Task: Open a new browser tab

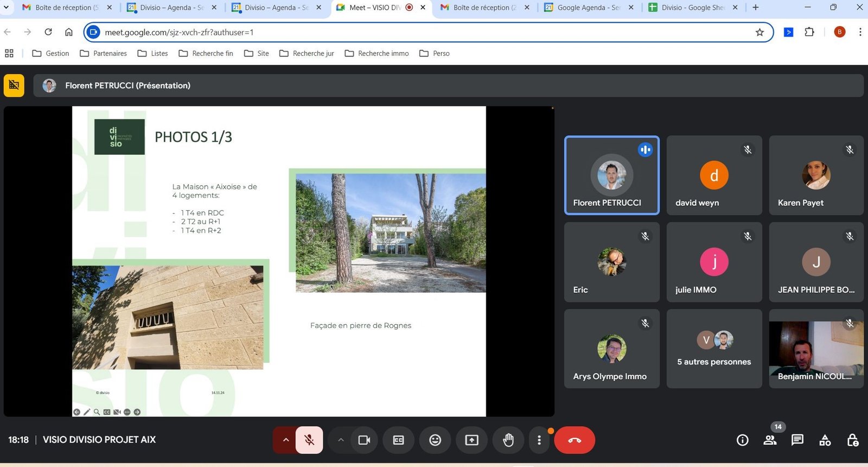Action: point(756,8)
